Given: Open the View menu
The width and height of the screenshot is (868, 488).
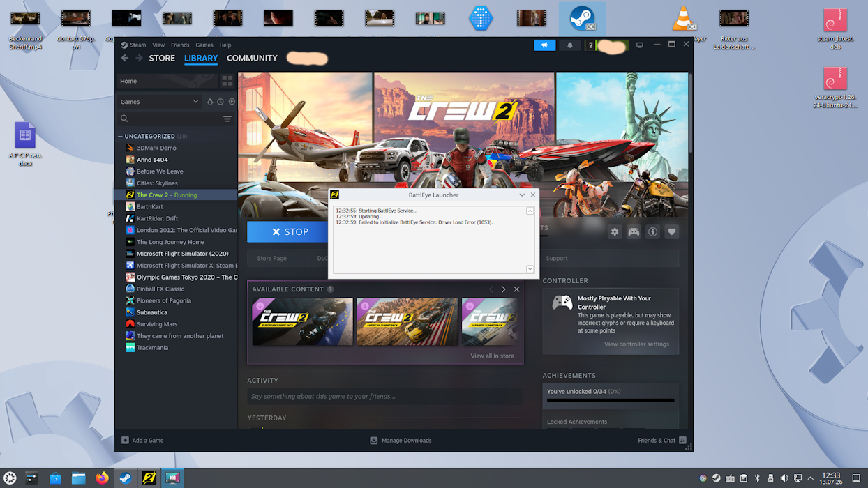Looking at the screenshot, I should [x=158, y=45].
